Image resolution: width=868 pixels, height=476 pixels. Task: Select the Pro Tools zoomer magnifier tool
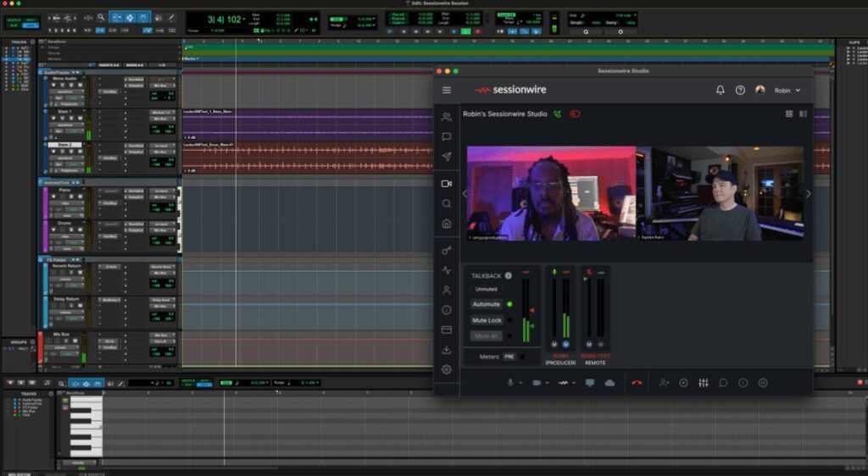pos(101,17)
